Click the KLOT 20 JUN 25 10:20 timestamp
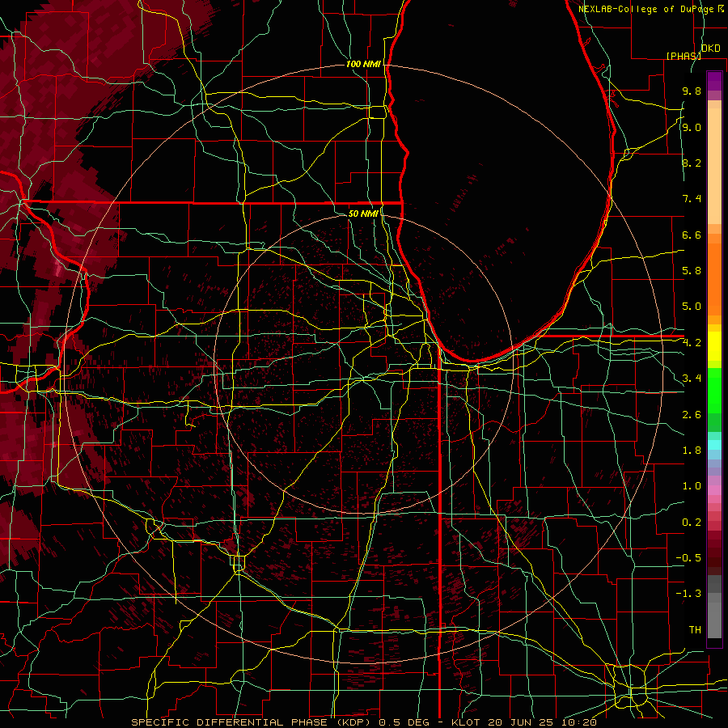728x728 pixels. [523, 722]
